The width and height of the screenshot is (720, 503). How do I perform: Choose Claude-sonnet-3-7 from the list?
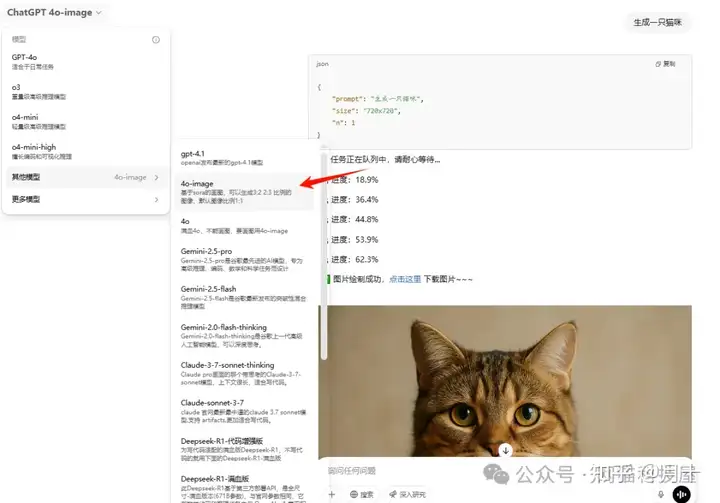244,411
